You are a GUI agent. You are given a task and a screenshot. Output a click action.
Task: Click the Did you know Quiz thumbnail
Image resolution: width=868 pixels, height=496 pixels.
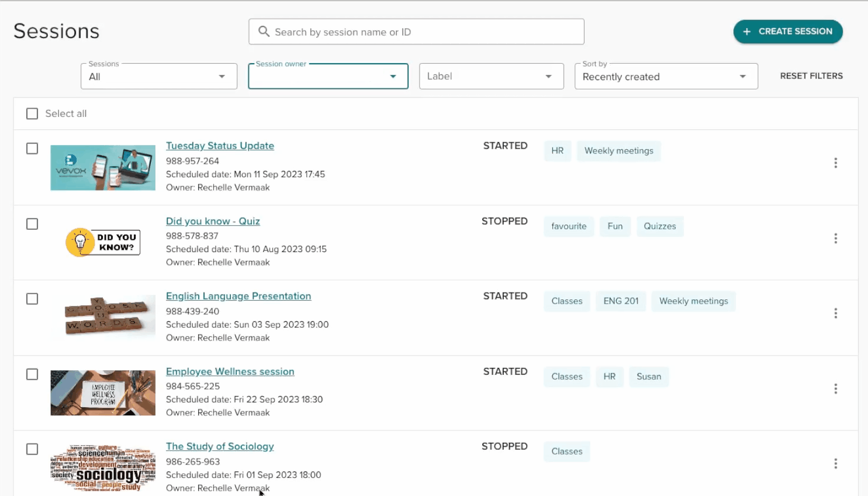(103, 242)
